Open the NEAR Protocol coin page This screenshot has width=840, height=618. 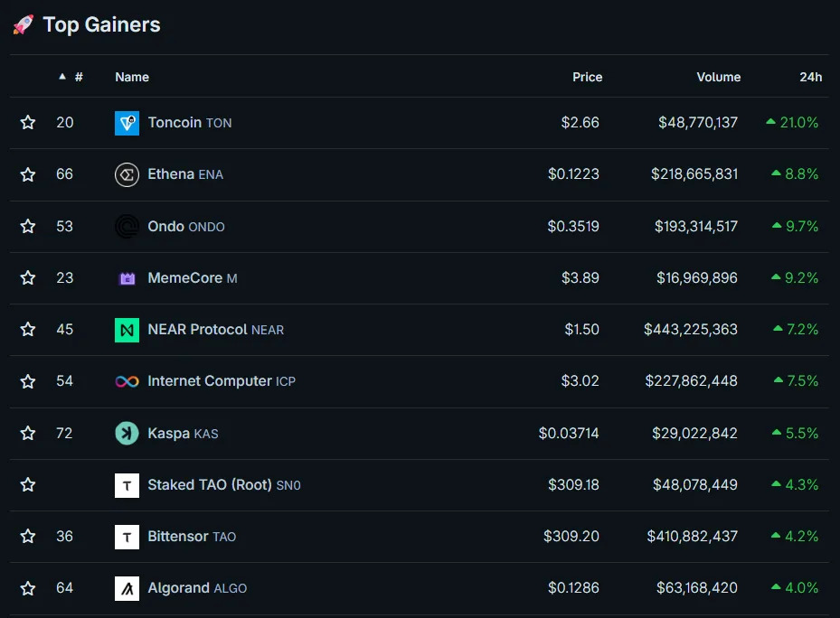216,330
